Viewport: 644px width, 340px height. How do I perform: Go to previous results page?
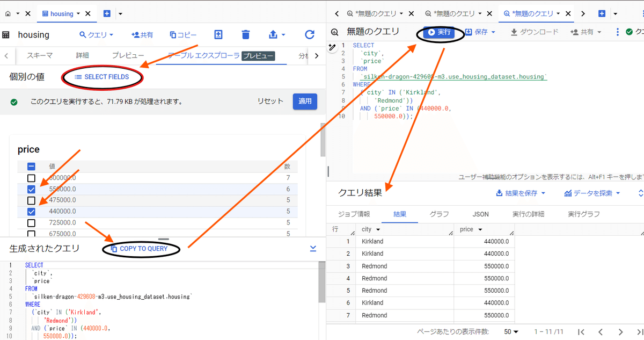601,332
